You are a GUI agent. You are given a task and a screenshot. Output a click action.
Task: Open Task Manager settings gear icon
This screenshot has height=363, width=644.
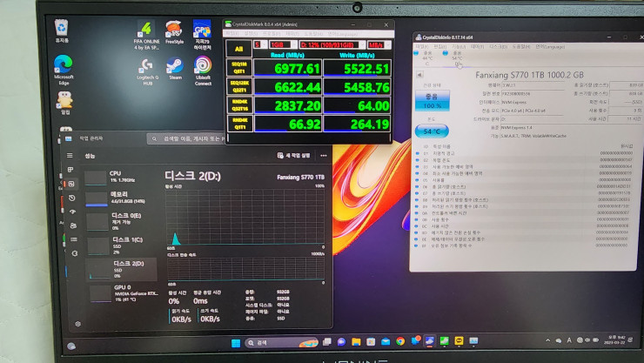(x=78, y=324)
